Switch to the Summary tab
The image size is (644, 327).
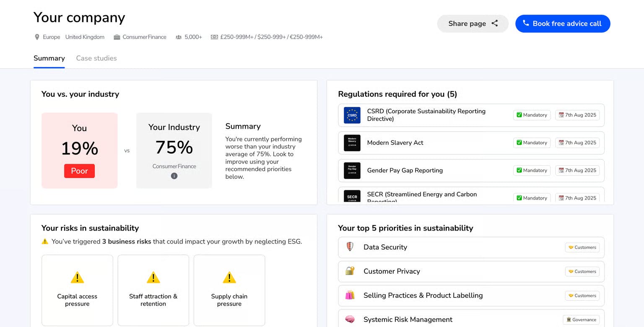point(49,58)
